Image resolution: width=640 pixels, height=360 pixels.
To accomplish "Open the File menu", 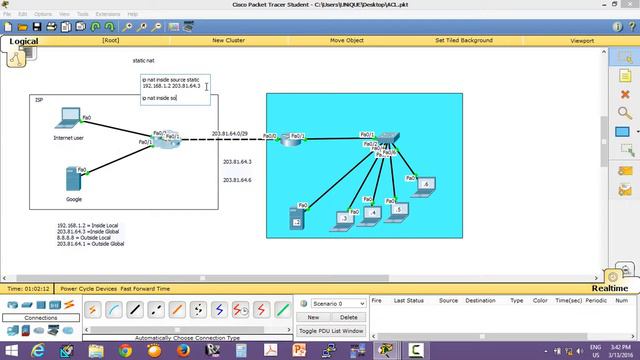I will [7, 14].
